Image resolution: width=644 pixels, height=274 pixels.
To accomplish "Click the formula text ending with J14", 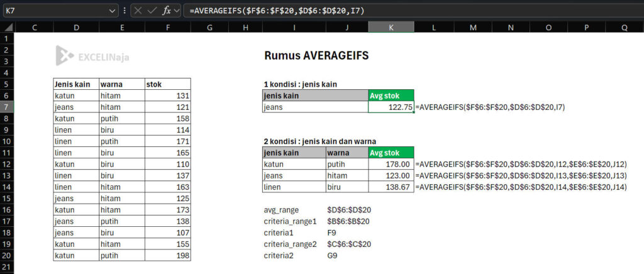I will click(521, 187).
